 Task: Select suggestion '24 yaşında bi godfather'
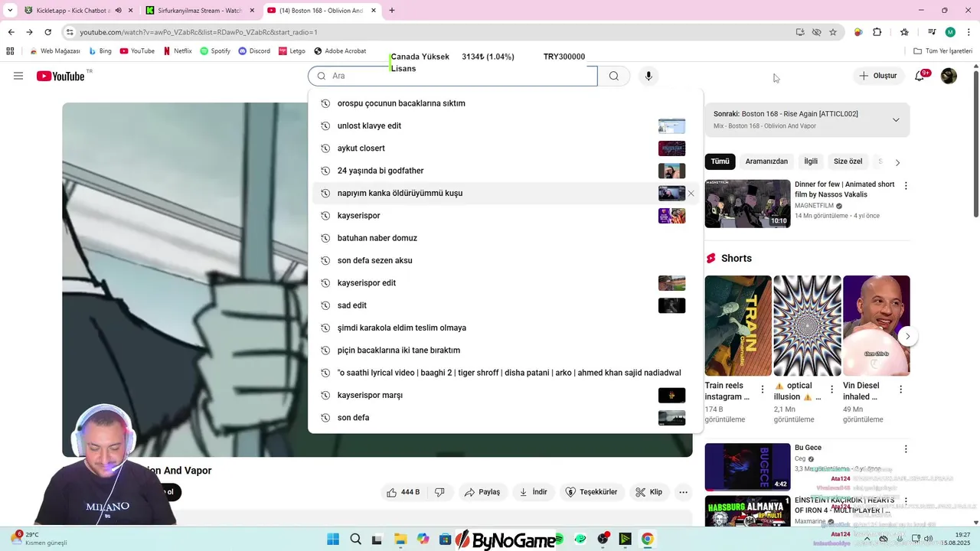coord(505,171)
